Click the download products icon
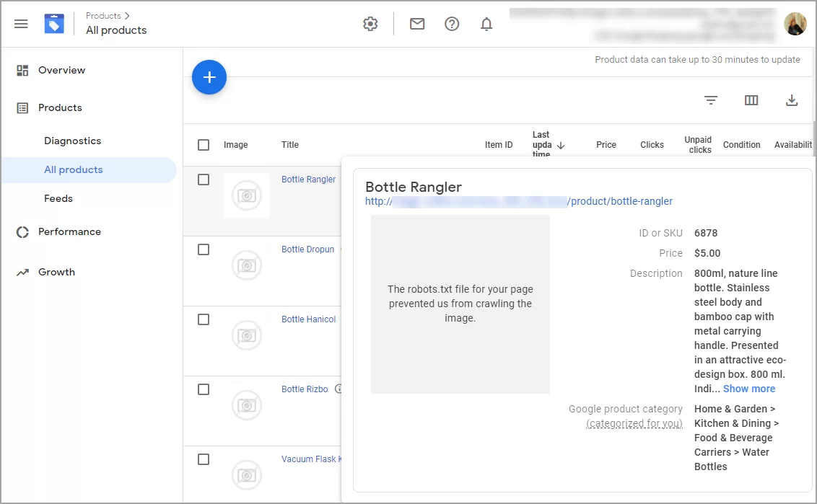Viewport: 817px width, 504px height. click(792, 100)
